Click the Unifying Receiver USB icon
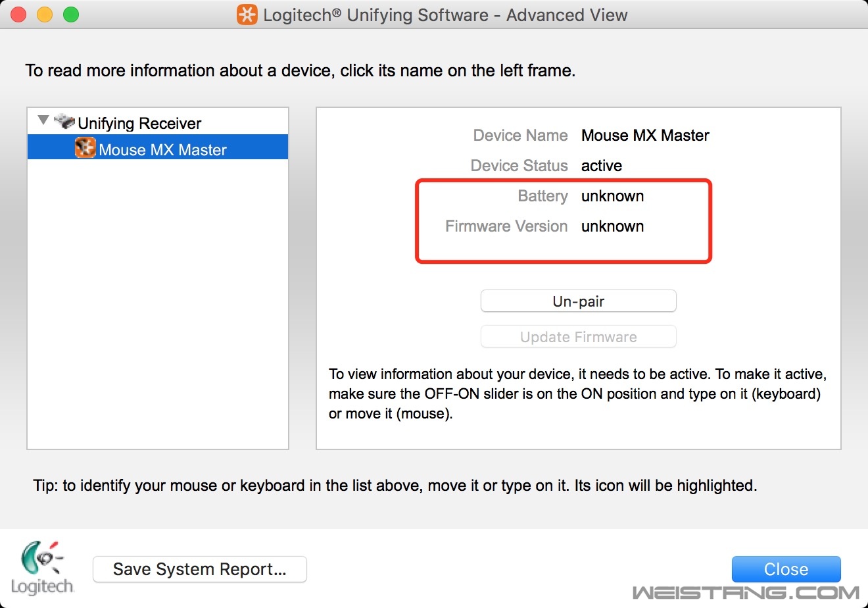Image resolution: width=868 pixels, height=608 pixels. (x=64, y=121)
